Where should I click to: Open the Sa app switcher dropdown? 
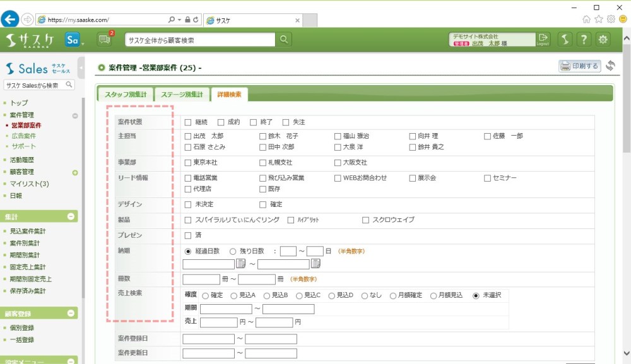[x=74, y=40]
